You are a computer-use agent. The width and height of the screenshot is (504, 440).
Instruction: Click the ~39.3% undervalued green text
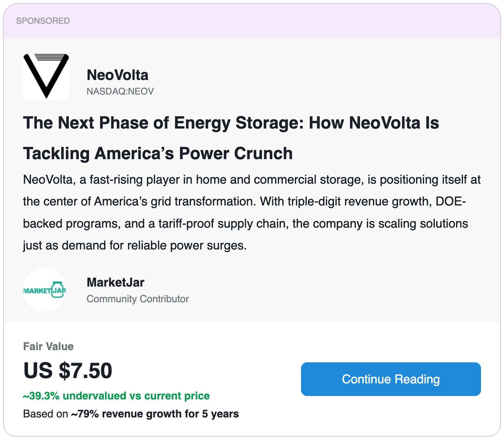116,396
